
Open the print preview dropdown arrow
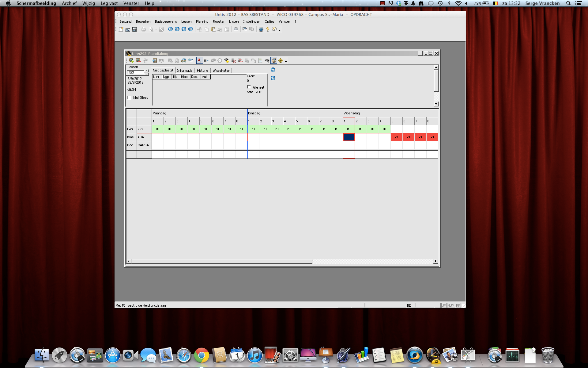pyautogui.click(x=156, y=30)
